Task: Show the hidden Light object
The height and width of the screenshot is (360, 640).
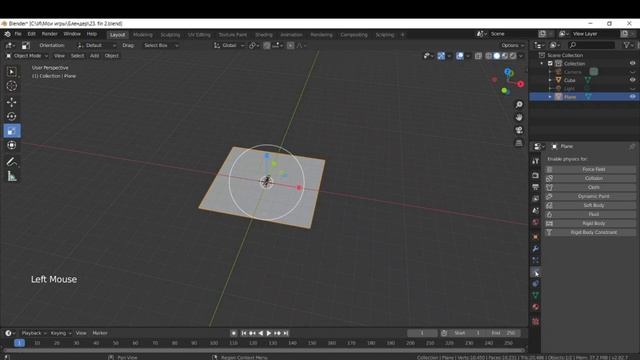Action: point(632,89)
